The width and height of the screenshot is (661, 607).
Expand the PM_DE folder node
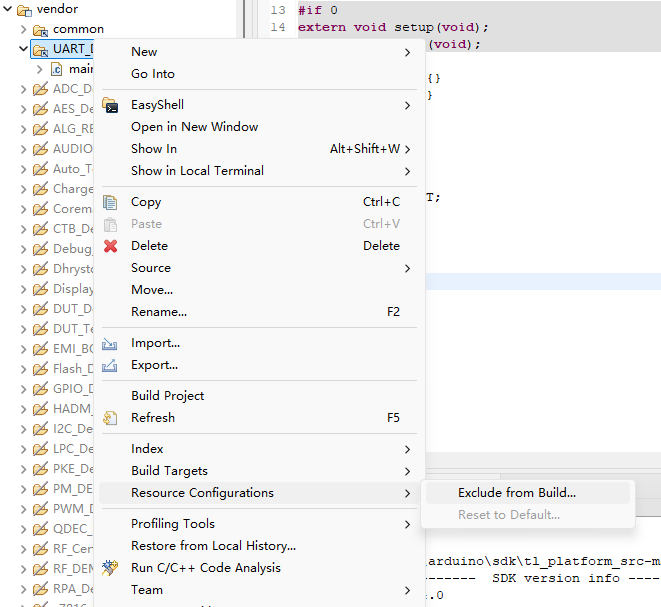pyautogui.click(x=24, y=489)
